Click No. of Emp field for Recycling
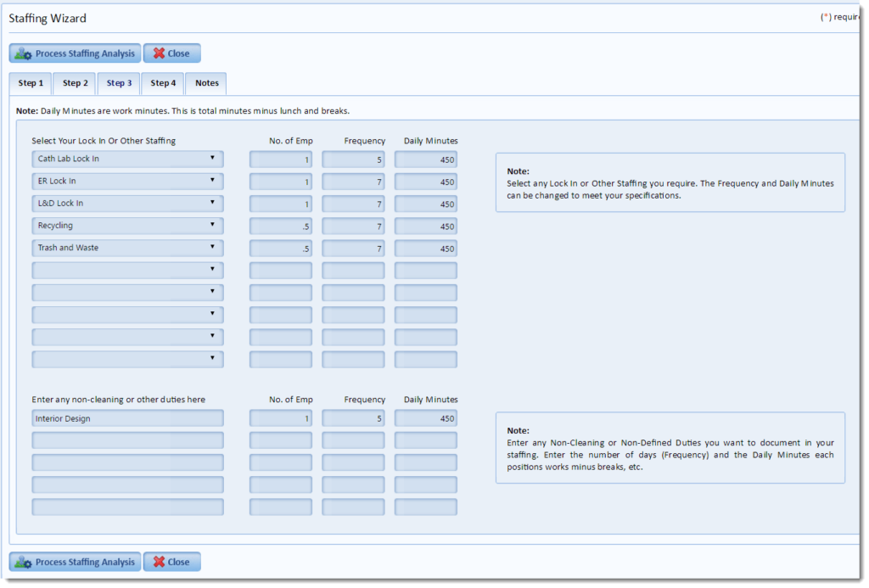The height and width of the screenshot is (588, 869). (x=280, y=226)
